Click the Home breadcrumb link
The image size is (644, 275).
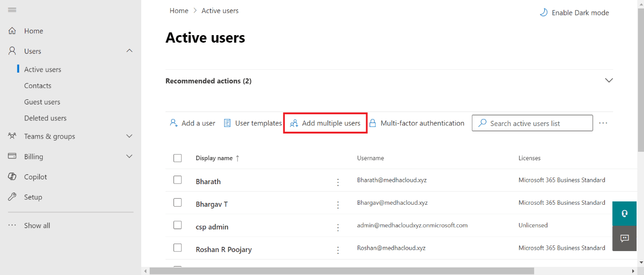[179, 10]
